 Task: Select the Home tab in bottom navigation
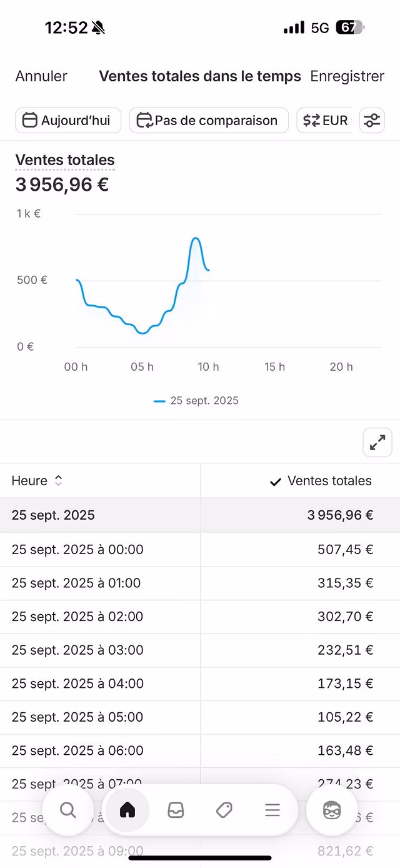pos(127,809)
